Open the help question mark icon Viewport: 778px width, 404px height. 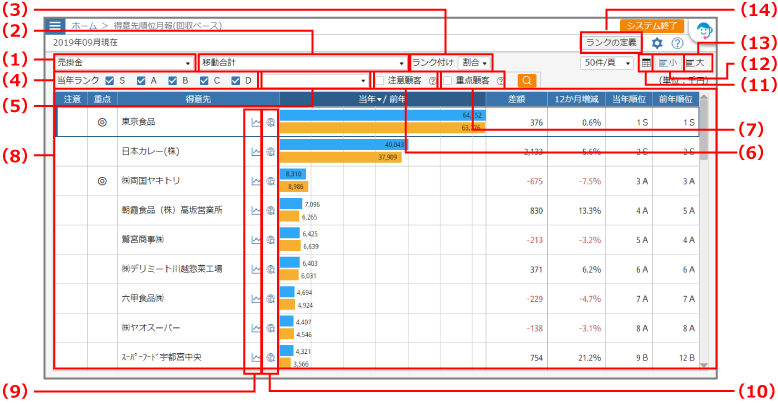(x=677, y=43)
